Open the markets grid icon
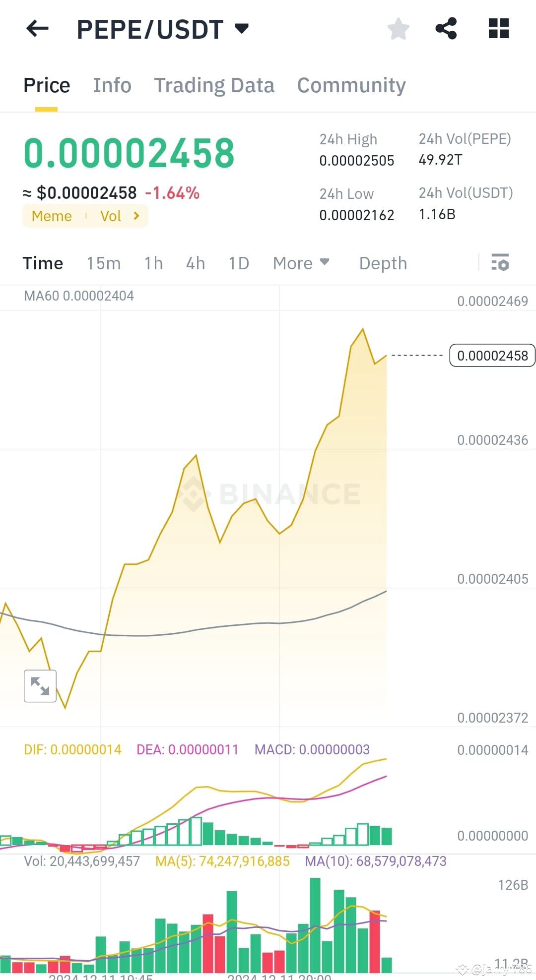The width and height of the screenshot is (536, 980). click(x=498, y=29)
